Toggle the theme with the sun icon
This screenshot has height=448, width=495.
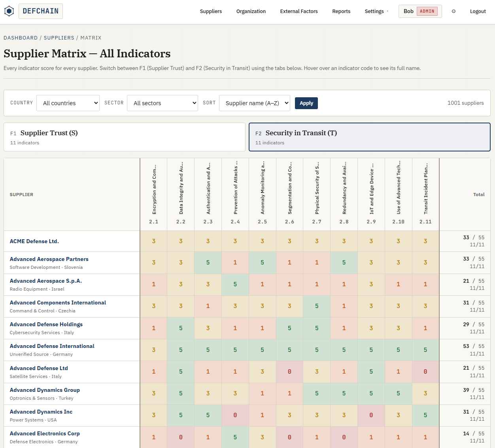pyautogui.click(x=453, y=11)
